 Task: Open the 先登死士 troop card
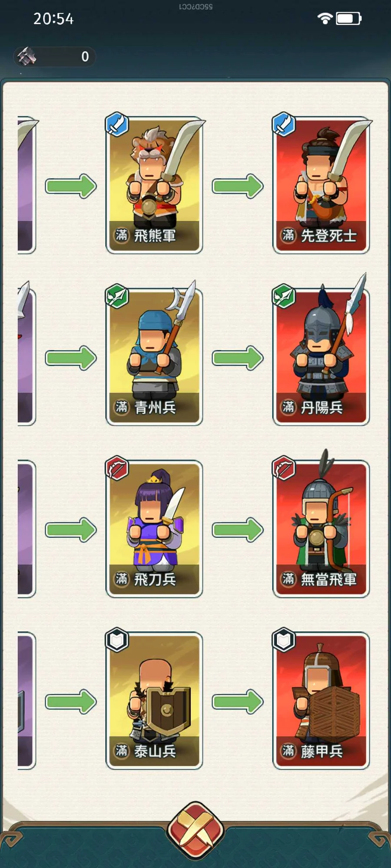[x=321, y=185]
